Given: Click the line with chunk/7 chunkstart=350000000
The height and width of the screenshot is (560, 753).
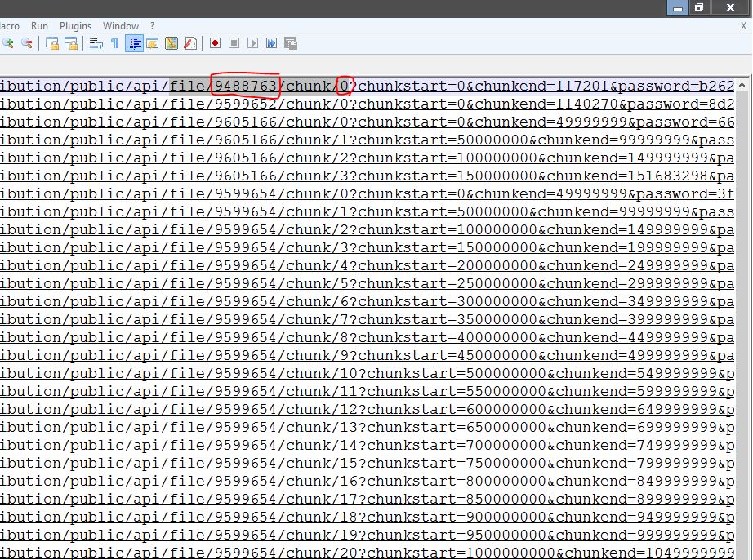Looking at the screenshot, I should (368, 319).
